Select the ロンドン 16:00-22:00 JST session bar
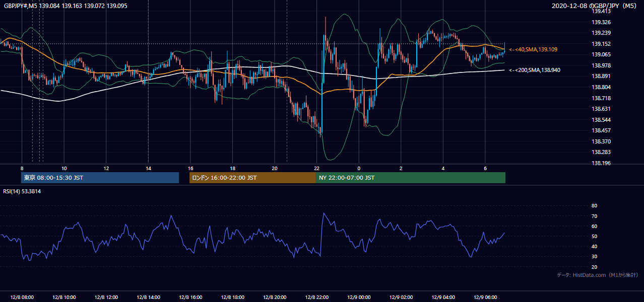This screenshot has width=644, height=302. click(x=252, y=178)
